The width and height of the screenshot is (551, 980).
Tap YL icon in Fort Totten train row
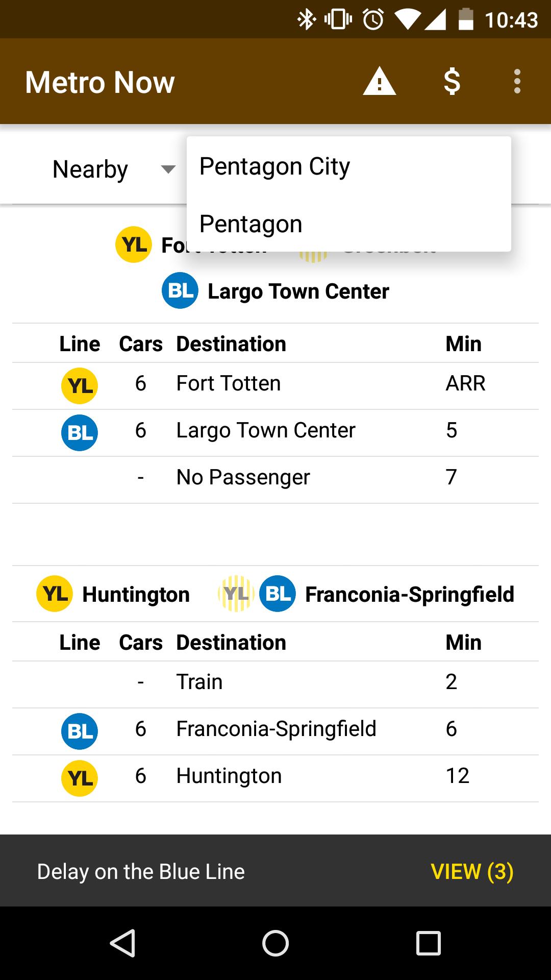pyautogui.click(x=80, y=386)
